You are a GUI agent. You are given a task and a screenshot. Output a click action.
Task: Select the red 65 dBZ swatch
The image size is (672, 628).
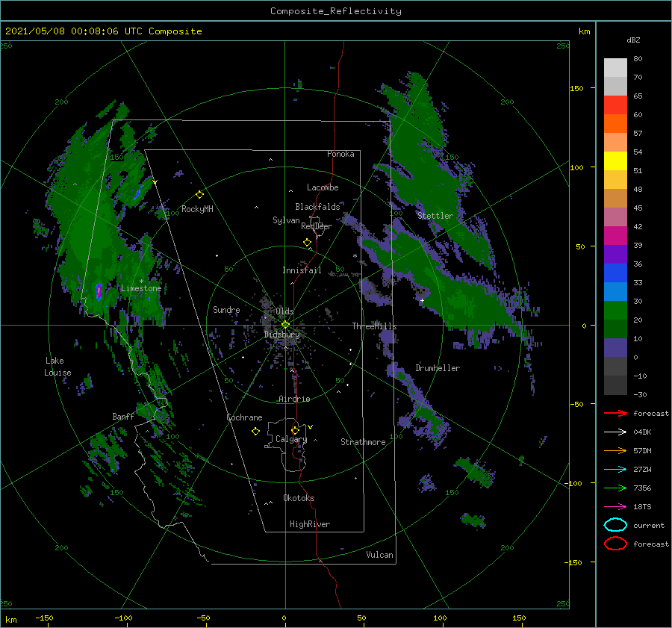coord(615,105)
